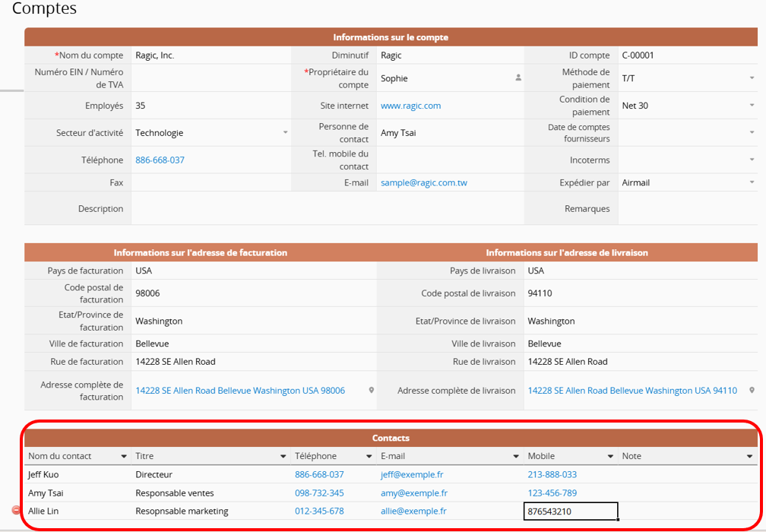Open the Incoterms dropdown
The height and width of the screenshot is (532, 766).
[x=752, y=160]
